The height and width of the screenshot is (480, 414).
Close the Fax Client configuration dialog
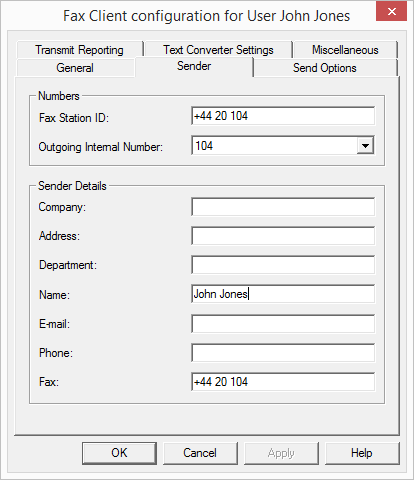point(391,12)
